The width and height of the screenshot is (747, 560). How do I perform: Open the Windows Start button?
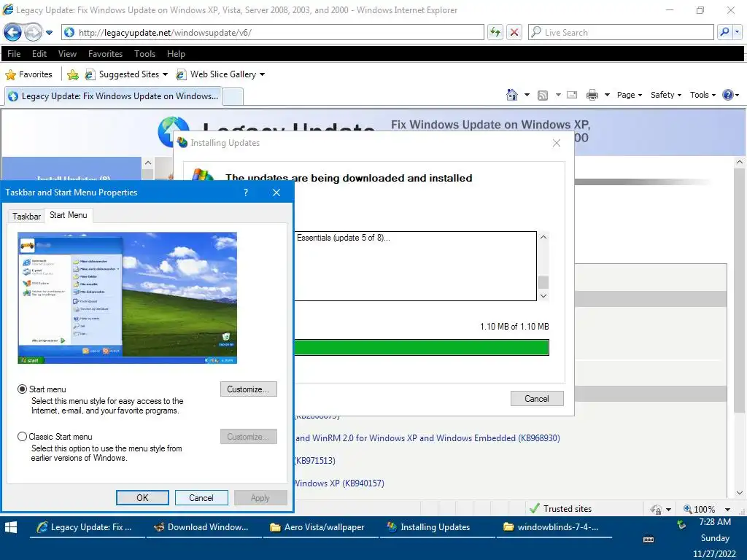11,527
